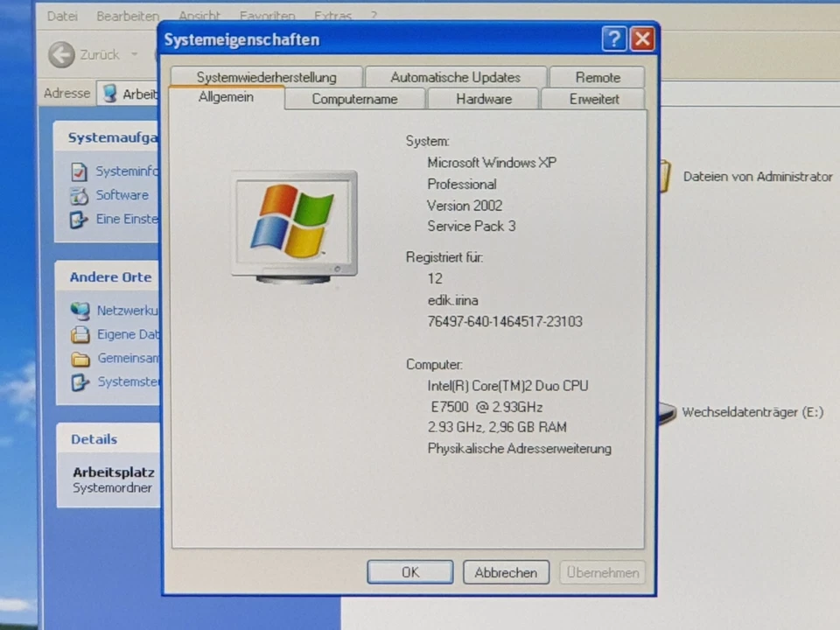
Task: Select the Allgemein tab
Action: (x=226, y=97)
